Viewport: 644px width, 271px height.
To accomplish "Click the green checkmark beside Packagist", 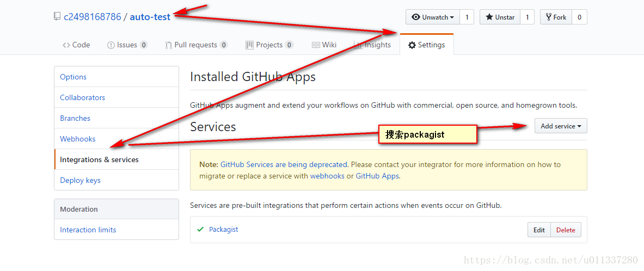I will (x=200, y=230).
